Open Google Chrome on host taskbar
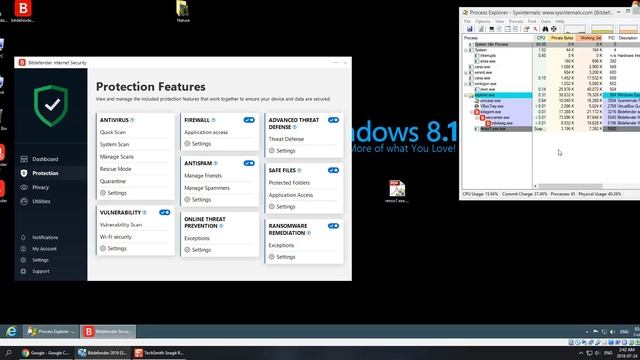The width and height of the screenshot is (640, 360). [46, 353]
